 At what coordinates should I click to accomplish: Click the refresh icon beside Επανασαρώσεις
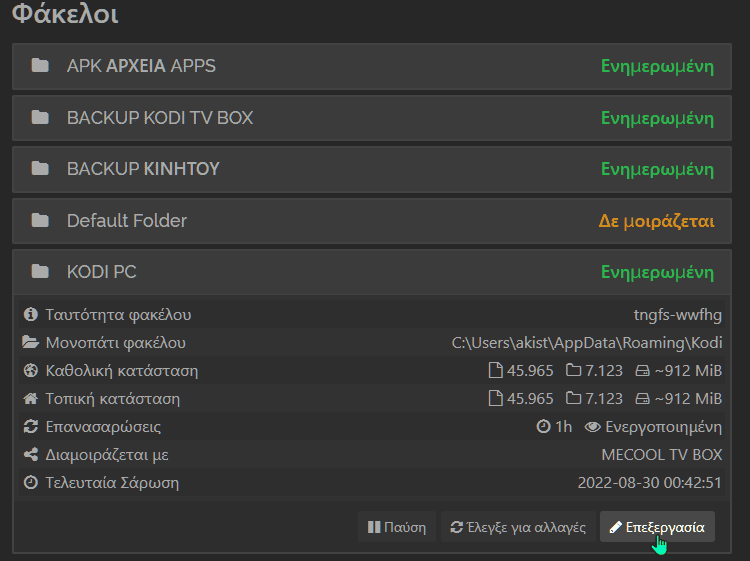(31, 426)
